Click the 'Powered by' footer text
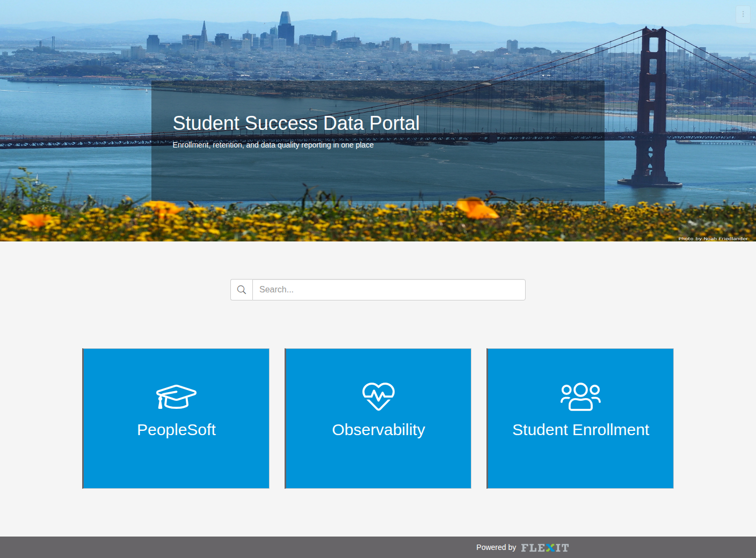The image size is (756, 558). point(496,547)
